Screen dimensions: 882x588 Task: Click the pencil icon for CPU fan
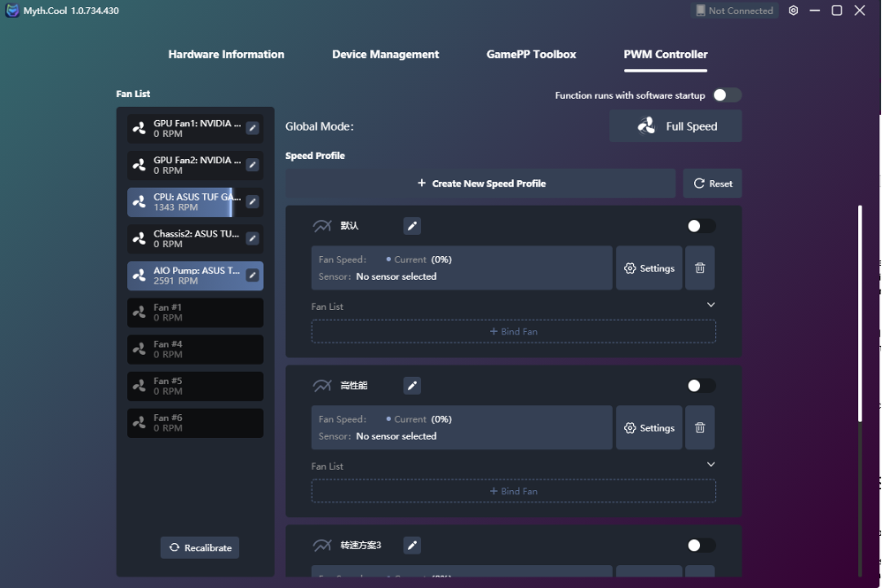tap(253, 202)
